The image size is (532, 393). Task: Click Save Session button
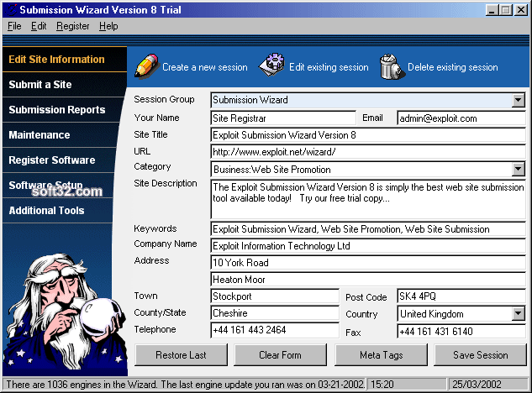481,355
